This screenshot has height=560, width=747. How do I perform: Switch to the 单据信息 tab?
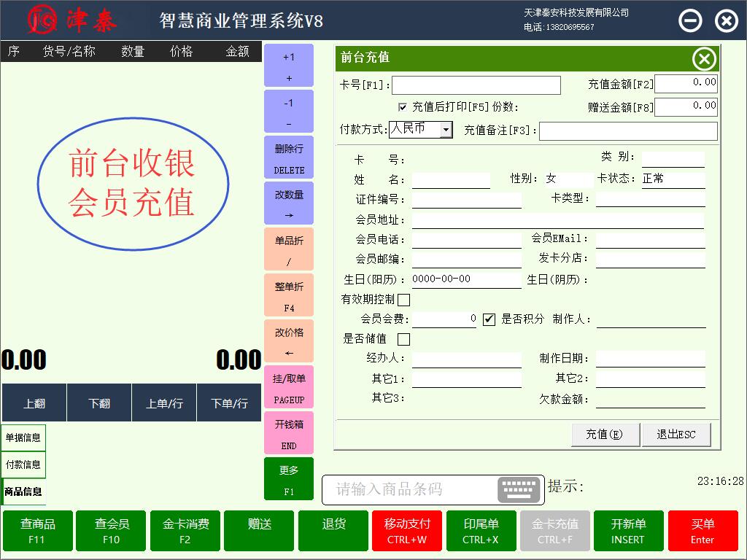[23, 437]
